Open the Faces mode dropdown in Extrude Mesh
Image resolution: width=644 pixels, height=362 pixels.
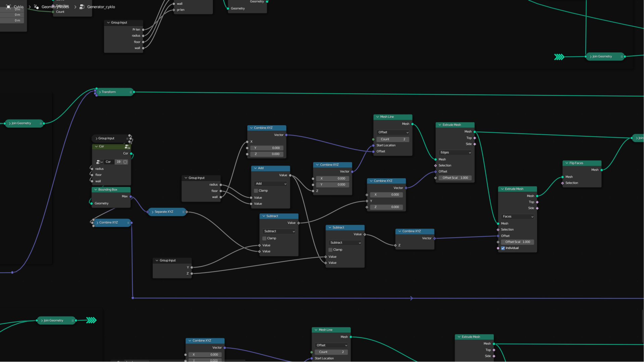tap(517, 216)
